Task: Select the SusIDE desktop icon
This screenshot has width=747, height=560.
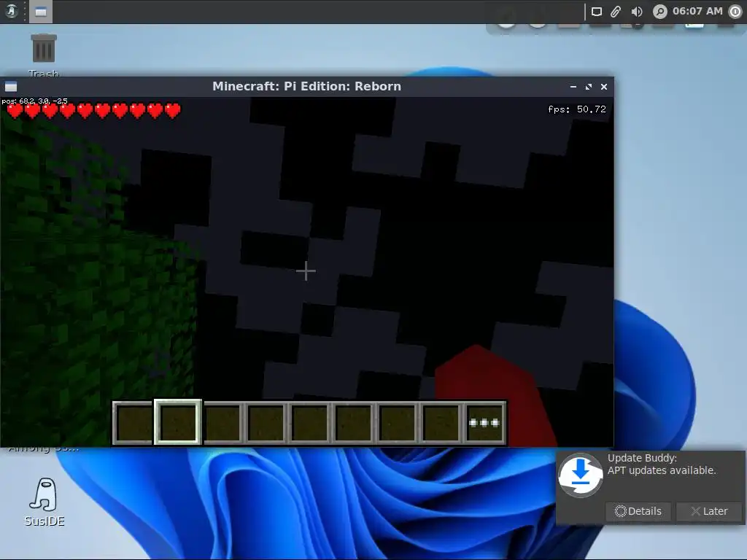Action: (44, 502)
